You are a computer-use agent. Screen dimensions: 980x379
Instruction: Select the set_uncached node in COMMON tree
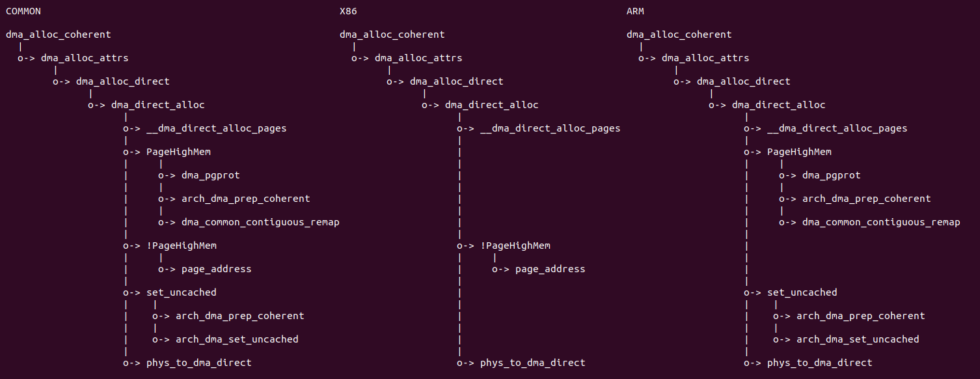[181, 293]
